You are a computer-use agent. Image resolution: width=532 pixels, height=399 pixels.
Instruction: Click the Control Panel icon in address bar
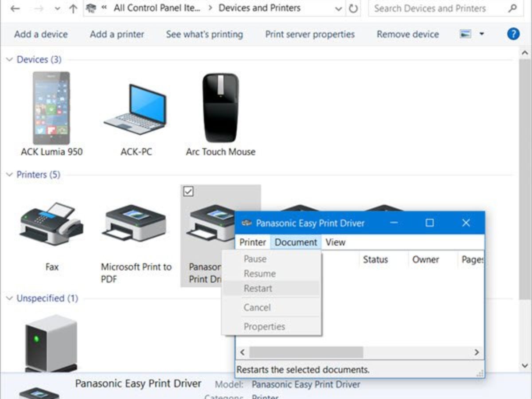click(91, 8)
